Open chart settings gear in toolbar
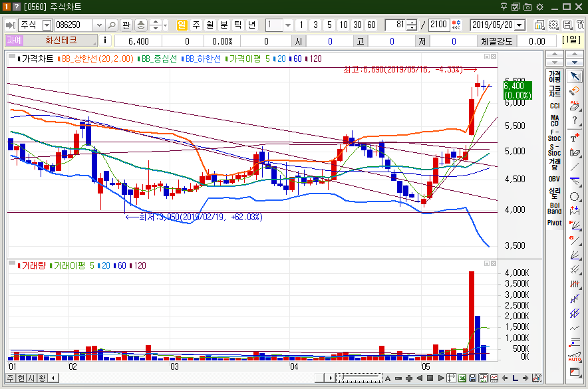 click(553, 25)
